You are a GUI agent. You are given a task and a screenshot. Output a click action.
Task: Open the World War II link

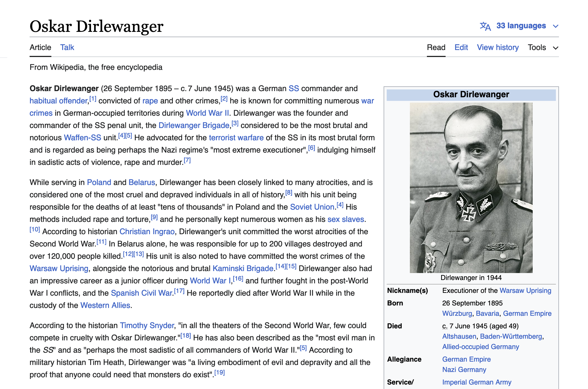coord(207,113)
